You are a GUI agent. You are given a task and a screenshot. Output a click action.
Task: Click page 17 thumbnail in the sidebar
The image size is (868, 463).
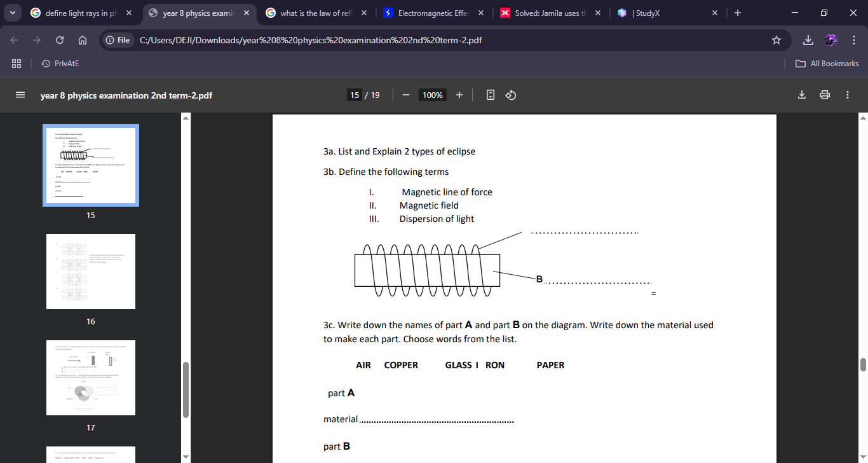[x=90, y=378]
